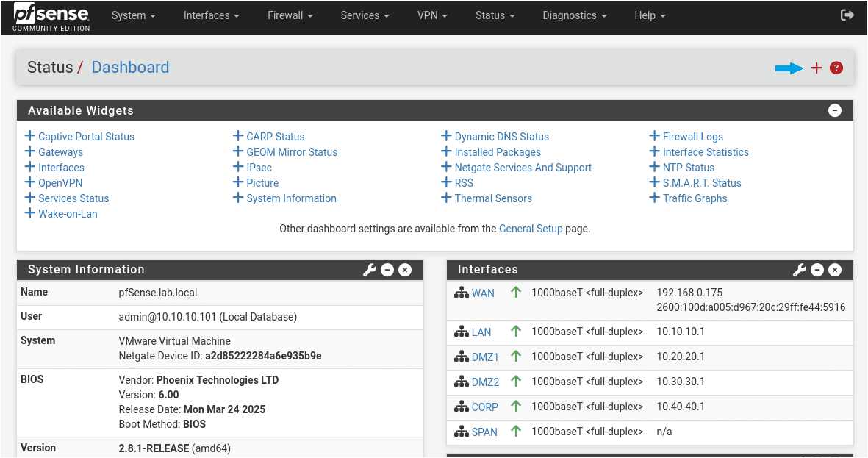The width and height of the screenshot is (868, 458).
Task: Click the CORP green up-arrow status icon
Action: coord(516,406)
